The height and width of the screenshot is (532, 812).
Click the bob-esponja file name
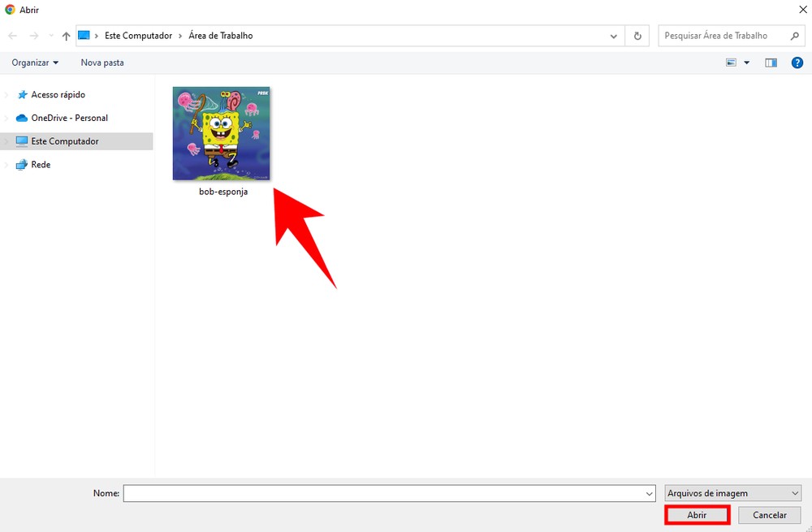coord(223,192)
